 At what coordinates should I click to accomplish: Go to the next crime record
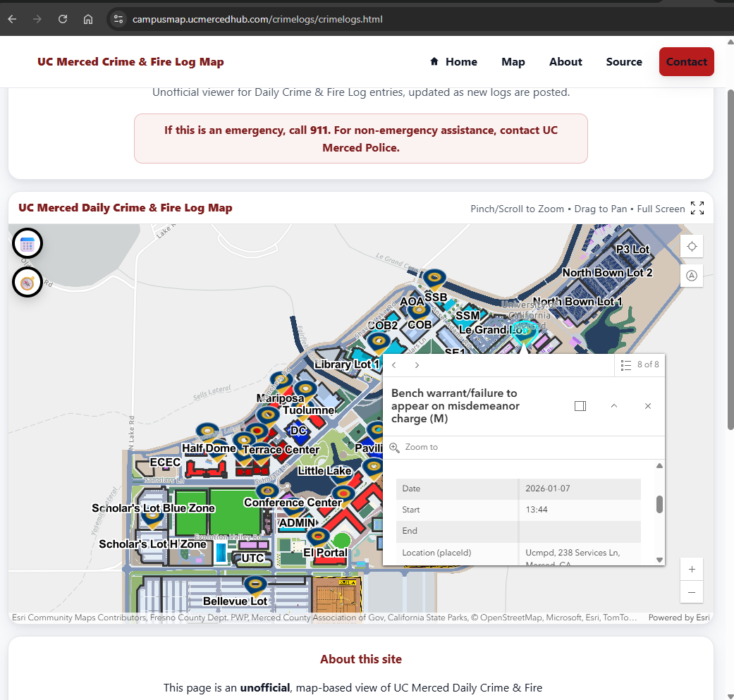[417, 364]
